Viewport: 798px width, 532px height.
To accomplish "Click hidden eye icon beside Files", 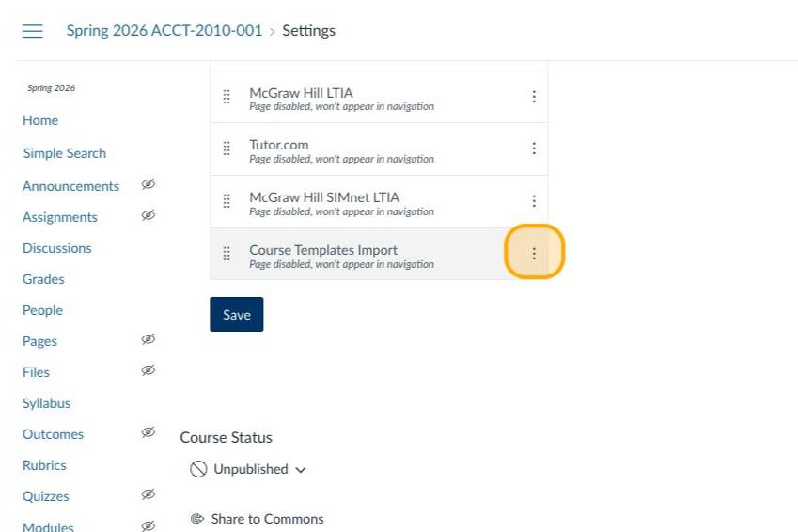I will (x=148, y=371).
